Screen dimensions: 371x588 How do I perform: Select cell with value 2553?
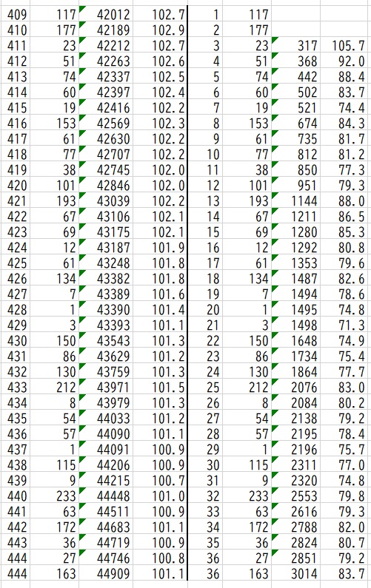click(x=296, y=496)
